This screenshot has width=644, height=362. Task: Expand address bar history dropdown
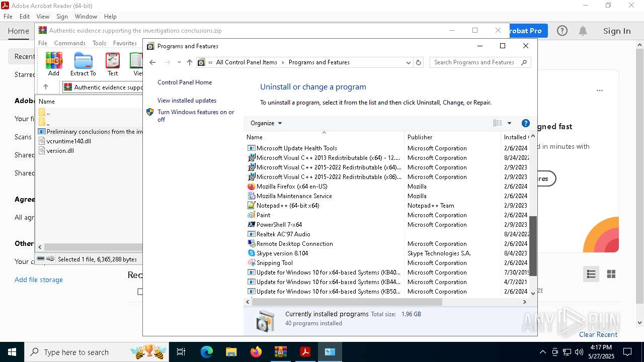pos(409,62)
